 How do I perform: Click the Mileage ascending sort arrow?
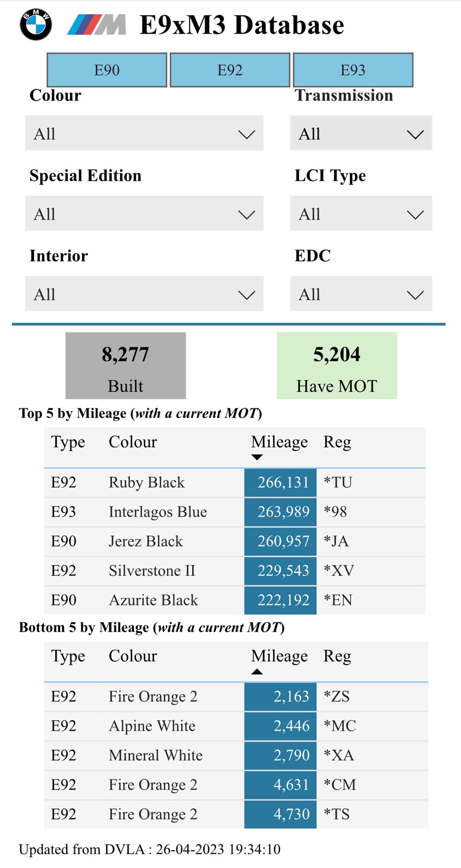pyautogui.click(x=257, y=672)
